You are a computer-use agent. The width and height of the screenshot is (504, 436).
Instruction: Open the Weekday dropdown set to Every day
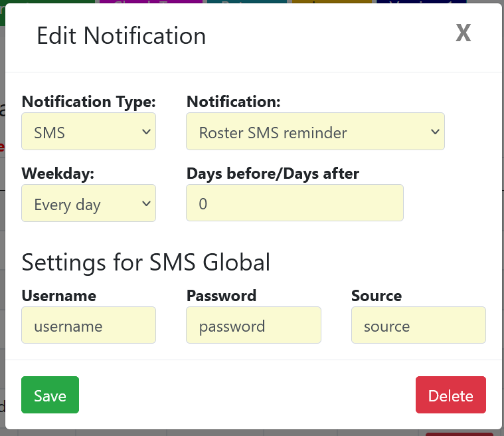(89, 203)
